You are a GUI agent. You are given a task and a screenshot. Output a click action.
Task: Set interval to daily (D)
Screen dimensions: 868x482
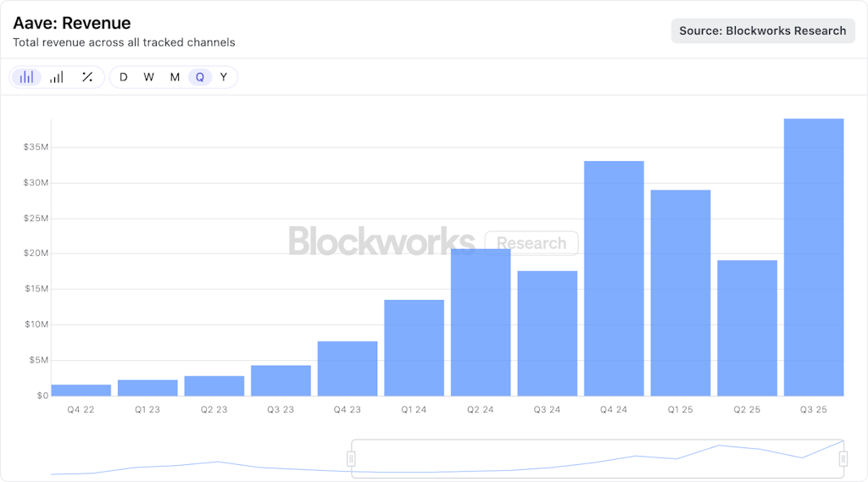[x=124, y=77]
